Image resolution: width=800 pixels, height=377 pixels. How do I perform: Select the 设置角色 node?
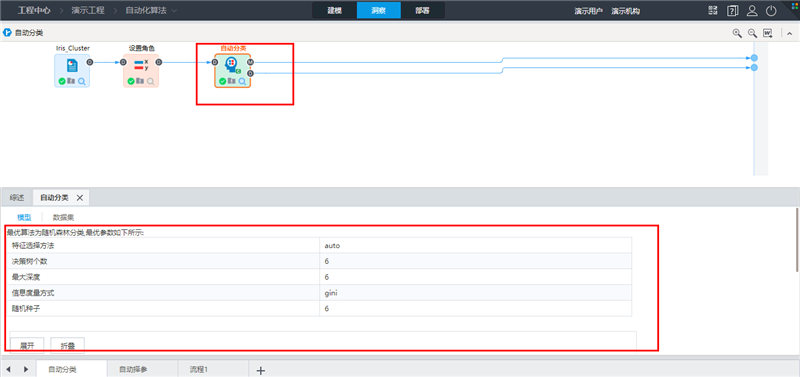pos(141,70)
